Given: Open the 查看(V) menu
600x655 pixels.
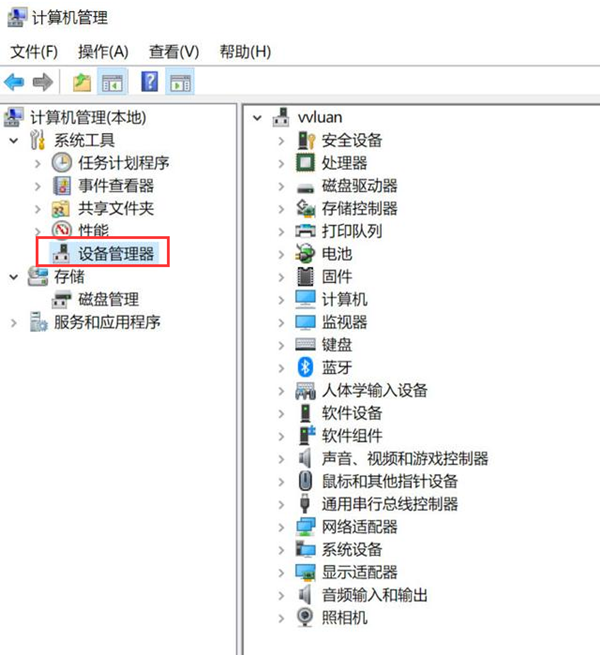Looking at the screenshot, I should [174, 52].
